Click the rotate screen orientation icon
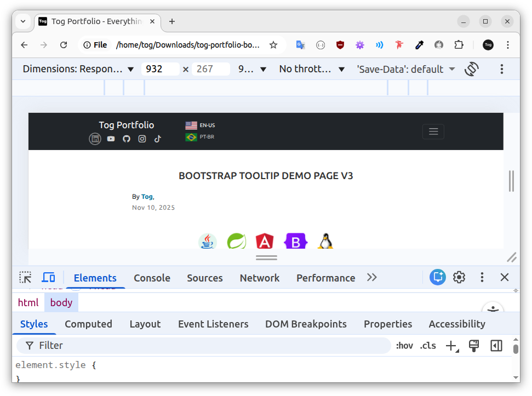 (471, 69)
